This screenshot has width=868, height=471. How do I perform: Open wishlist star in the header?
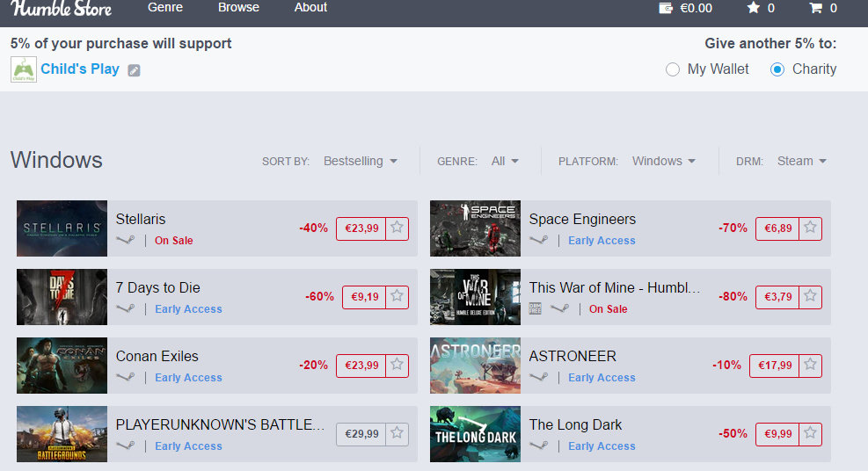(754, 8)
